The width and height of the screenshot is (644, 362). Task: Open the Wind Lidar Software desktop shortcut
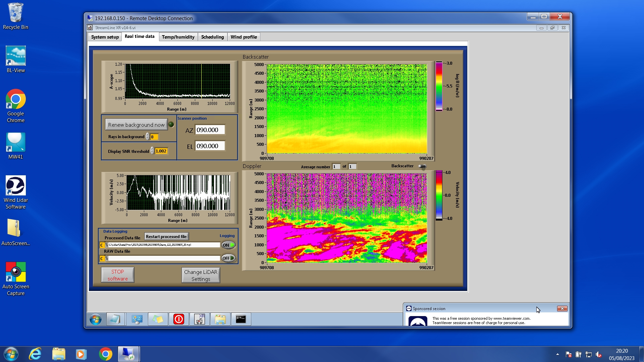(15, 192)
